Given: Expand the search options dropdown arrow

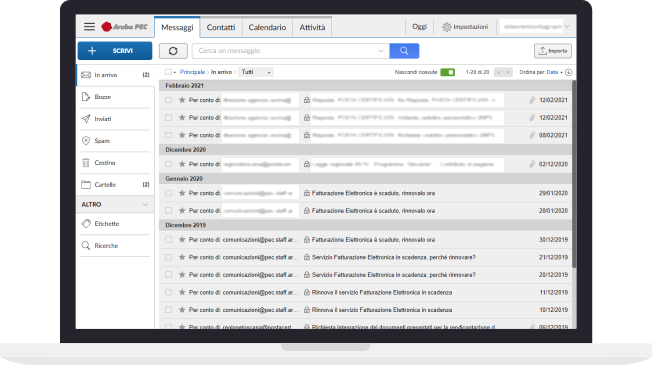Looking at the screenshot, I should click(x=381, y=51).
